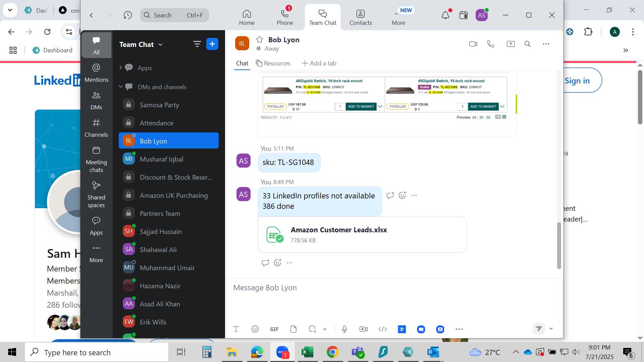Show hidden system tray icons
The image size is (644, 362).
tap(516, 352)
